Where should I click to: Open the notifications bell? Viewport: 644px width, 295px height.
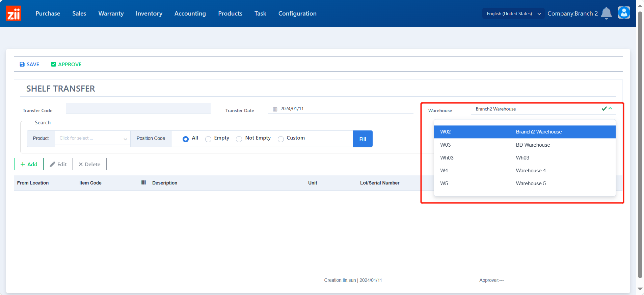click(x=606, y=13)
